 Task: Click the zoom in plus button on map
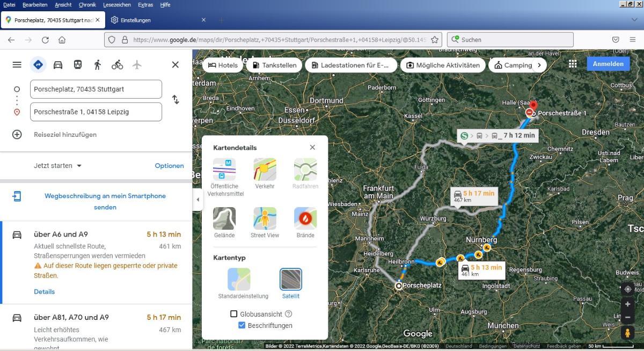(x=627, y=304)
